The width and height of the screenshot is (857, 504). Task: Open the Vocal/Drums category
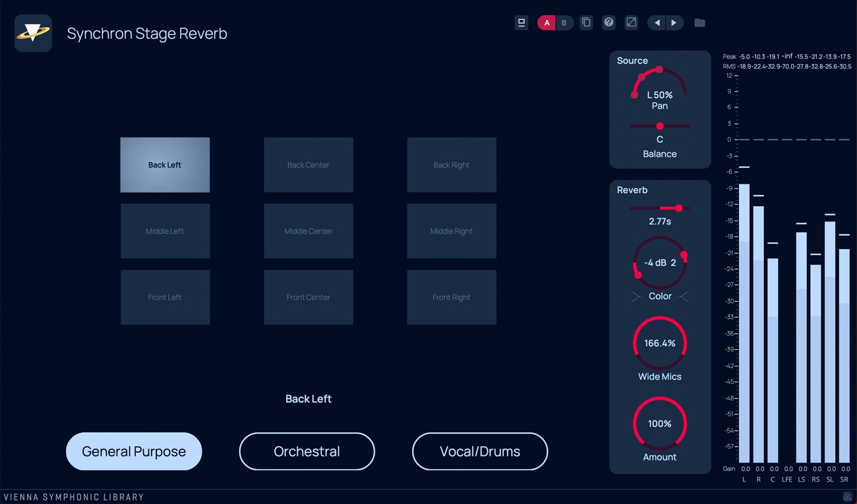point(479,451)
